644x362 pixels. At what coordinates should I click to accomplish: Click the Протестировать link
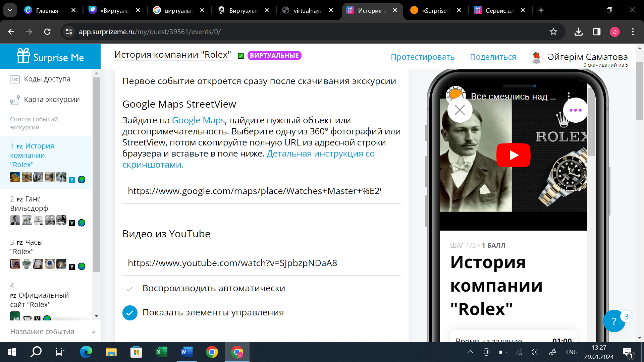point(423,57)
